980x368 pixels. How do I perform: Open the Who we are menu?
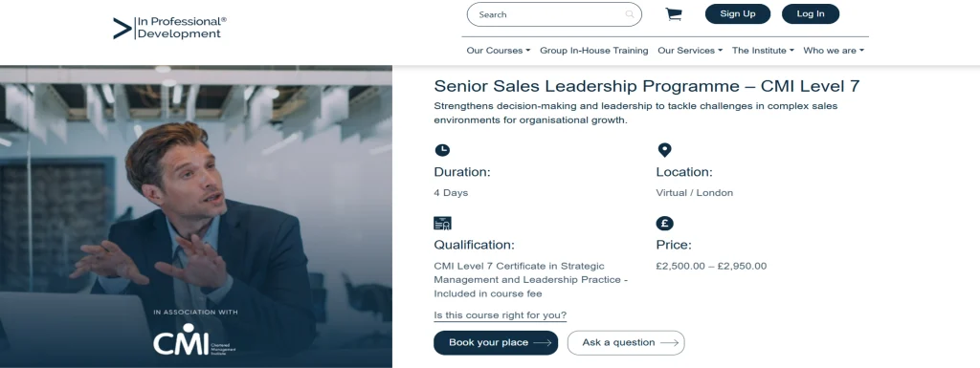click(834, 51)
